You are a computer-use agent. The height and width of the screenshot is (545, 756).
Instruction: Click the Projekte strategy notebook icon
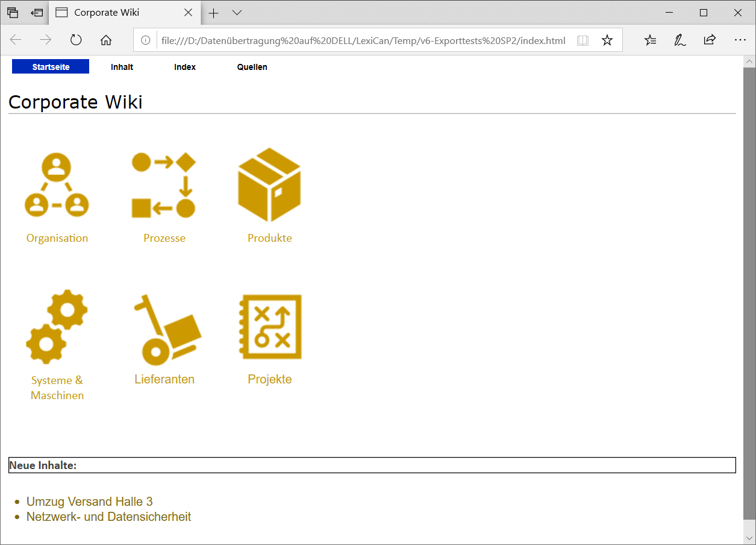pos(270,327)
